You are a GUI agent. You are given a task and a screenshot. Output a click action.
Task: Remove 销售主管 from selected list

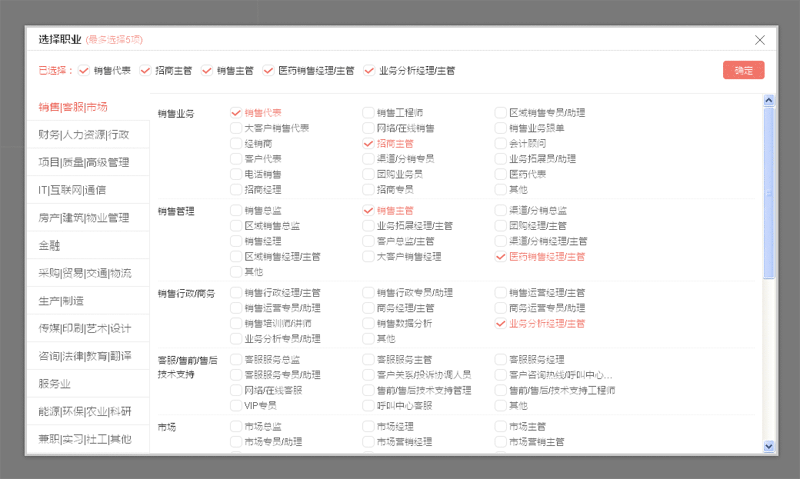tap(207, 70)
